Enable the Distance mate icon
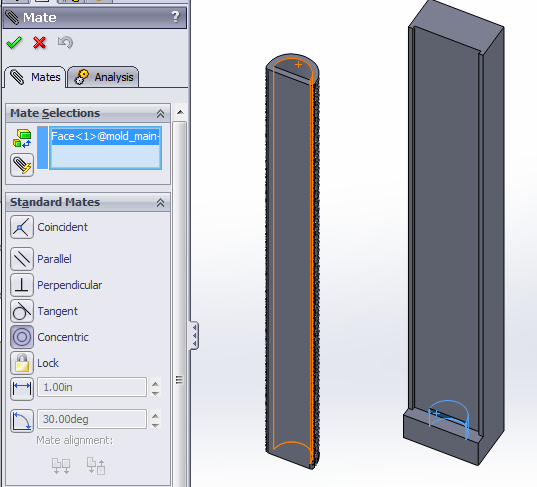The height and width of the screenshot is (487, 537). (x=22, y=388)
